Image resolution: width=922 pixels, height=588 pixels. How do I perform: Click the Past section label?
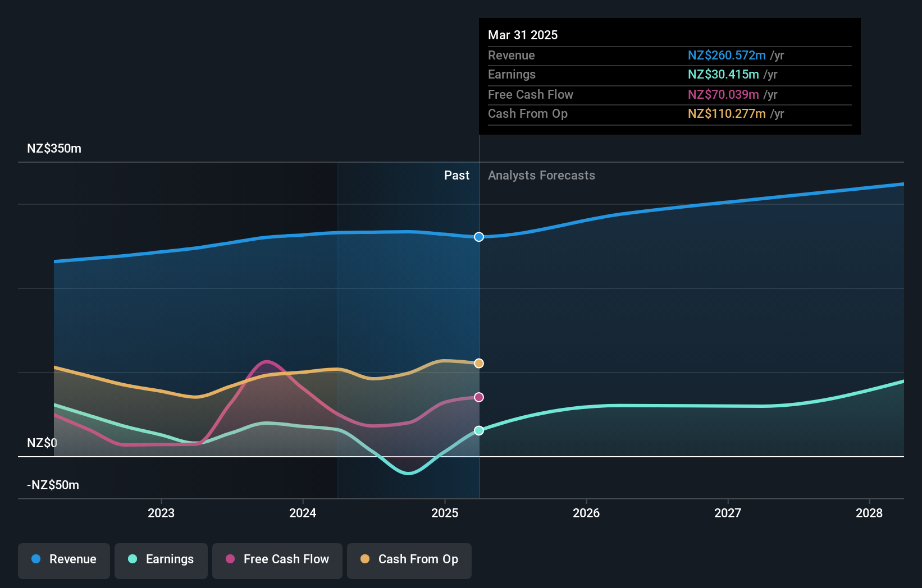[457, 176]
